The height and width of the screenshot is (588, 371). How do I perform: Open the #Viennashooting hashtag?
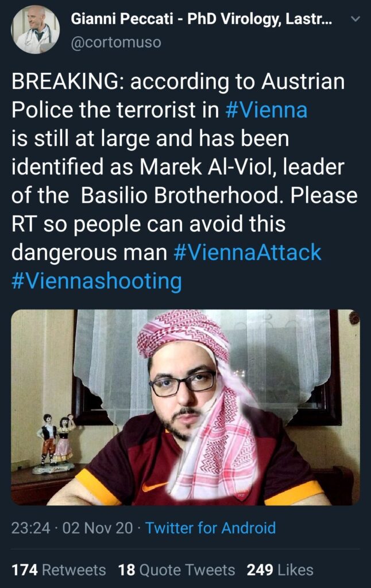pyautogui.click(x=97, y=281)
